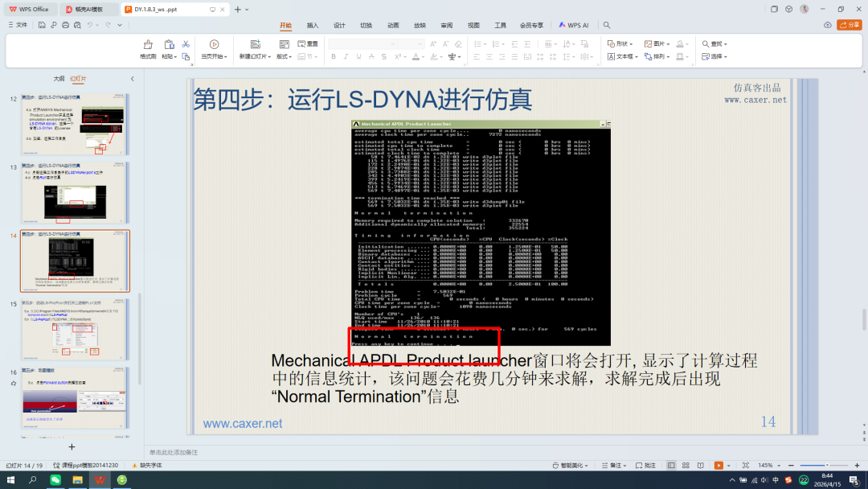
Task: Click the New Slide (新建幻灯片) icon
Action: coord(256,45)
